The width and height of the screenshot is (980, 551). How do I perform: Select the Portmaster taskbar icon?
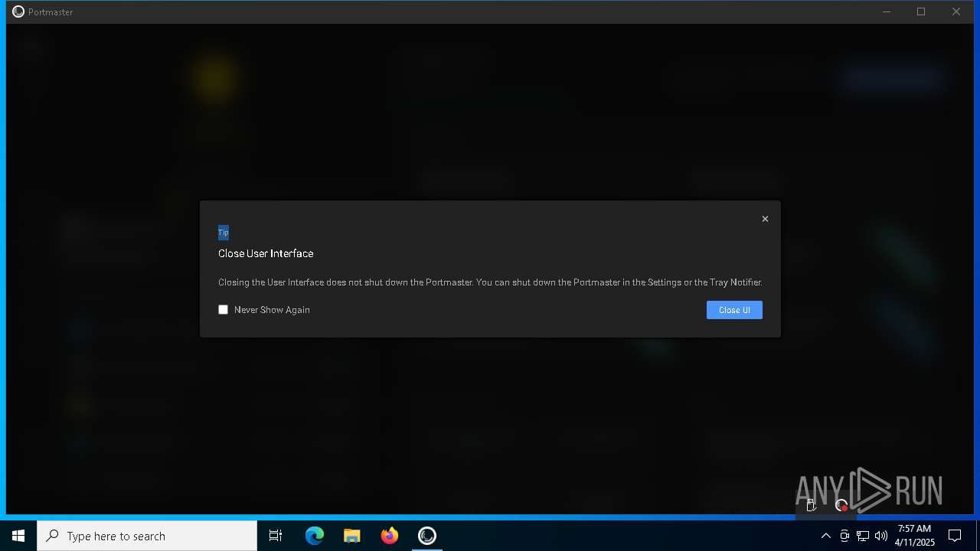[x=427, y=536]
